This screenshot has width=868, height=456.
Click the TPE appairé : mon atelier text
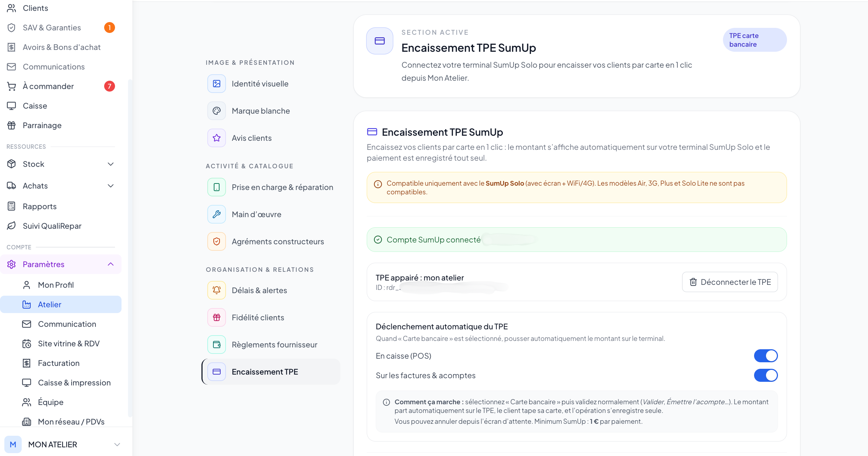[x=420, y=278]
